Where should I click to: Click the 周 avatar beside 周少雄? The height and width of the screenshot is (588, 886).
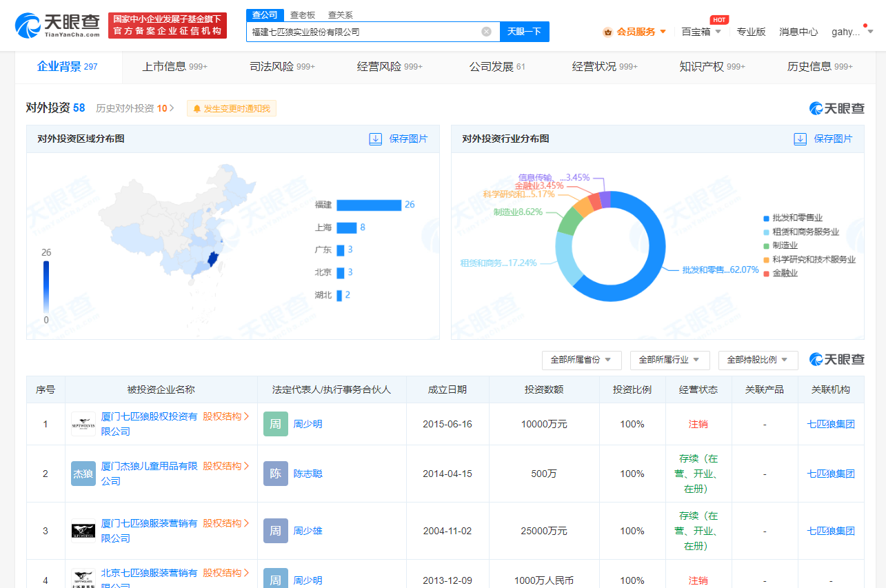(276, 531)
